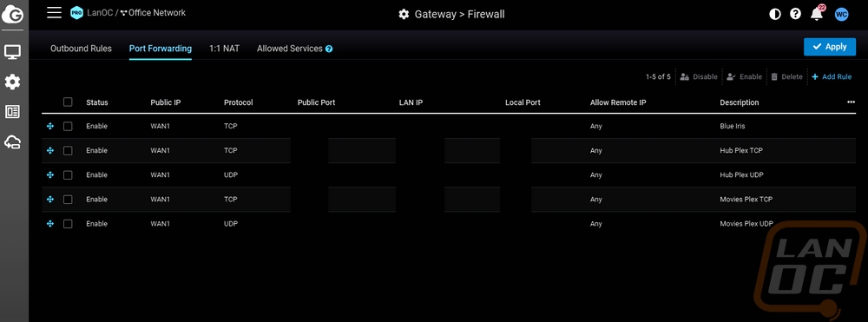Switch to the 1:1 NAT tab
868x322 pixels.
pos(224,49)
